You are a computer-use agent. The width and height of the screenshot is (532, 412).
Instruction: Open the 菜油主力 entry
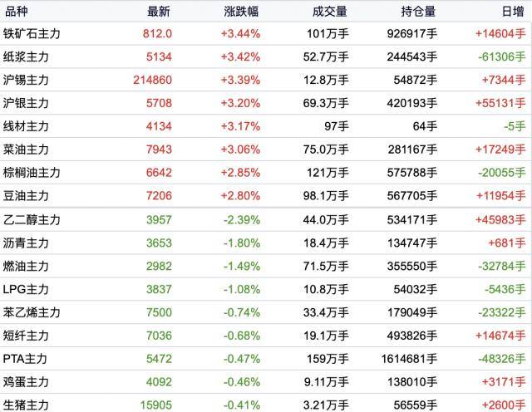266,150
